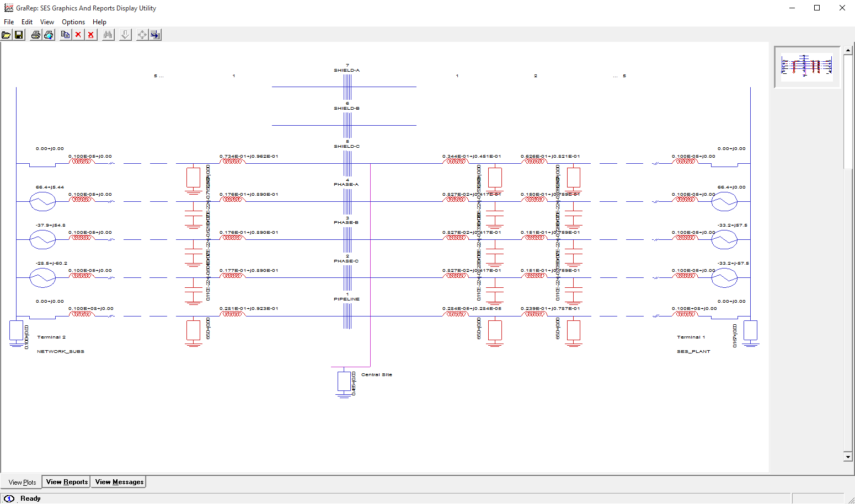Click the Print icon in toolbar
The height and width of the screenshot is (504, 855).
(36, 35)
